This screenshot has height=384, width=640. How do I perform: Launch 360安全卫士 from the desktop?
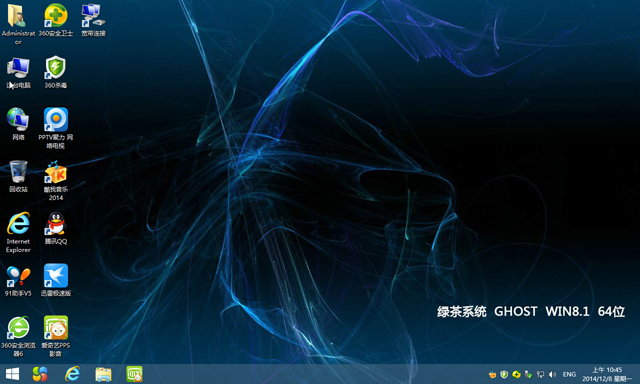(56, 20)
